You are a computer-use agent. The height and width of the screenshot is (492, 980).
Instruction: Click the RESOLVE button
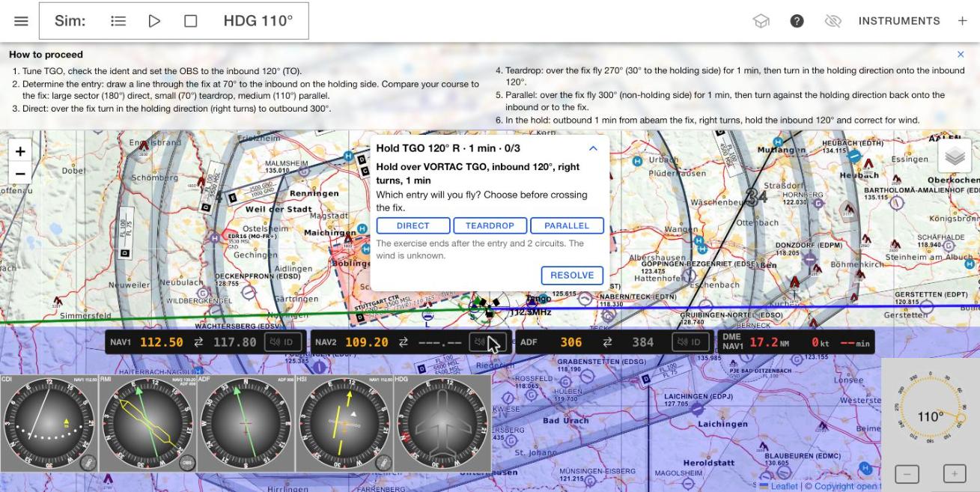click(572, 275)
